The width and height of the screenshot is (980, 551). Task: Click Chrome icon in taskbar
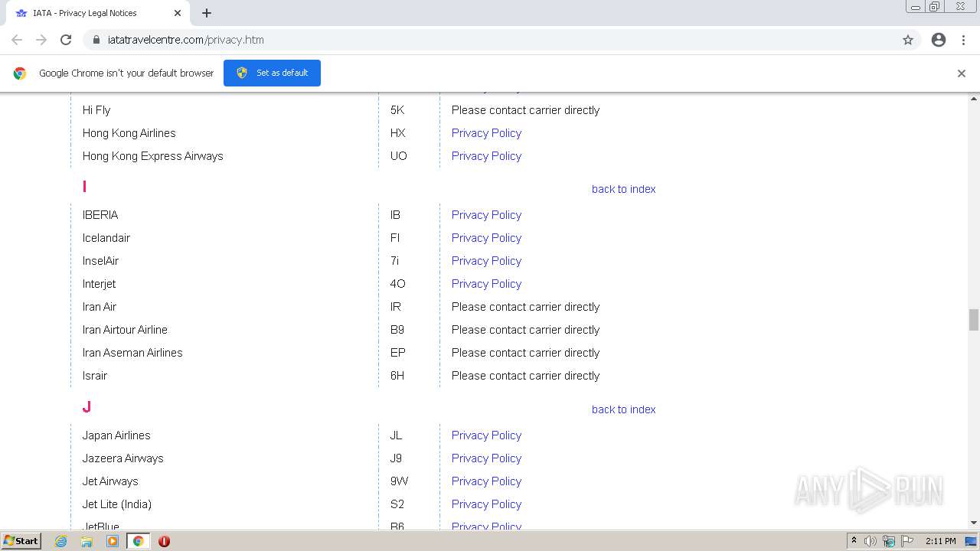click(x=139, y=541)
